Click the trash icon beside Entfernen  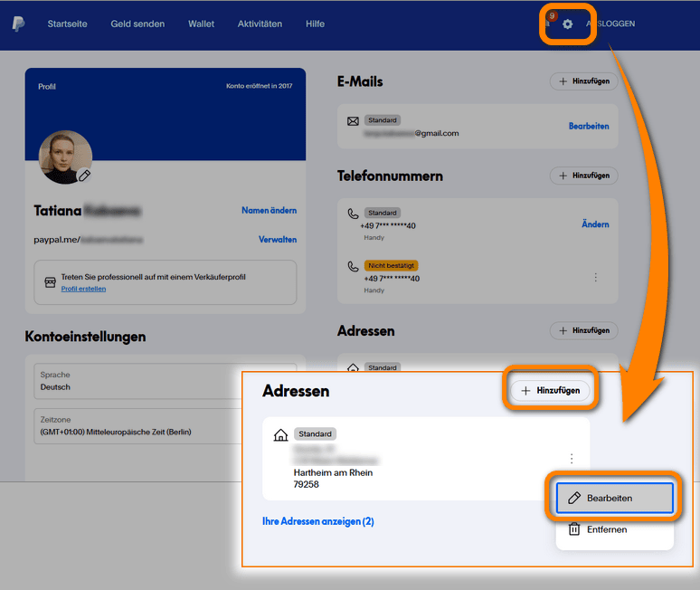574,529
